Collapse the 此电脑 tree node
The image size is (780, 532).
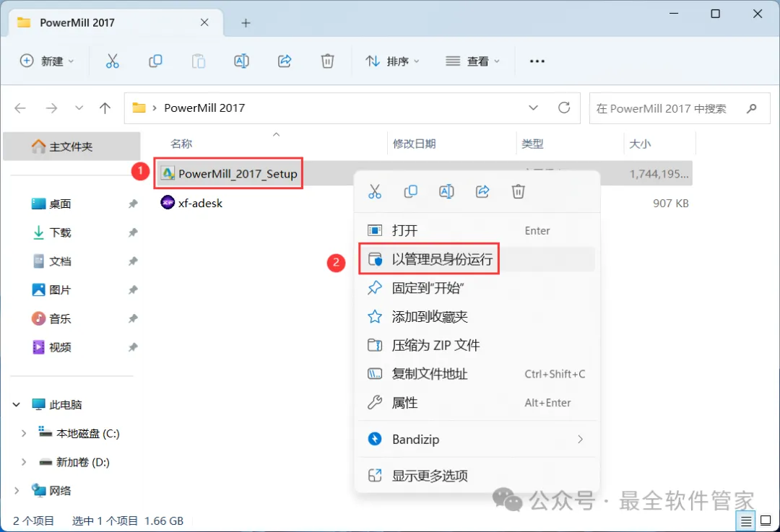tap(17, 405)
